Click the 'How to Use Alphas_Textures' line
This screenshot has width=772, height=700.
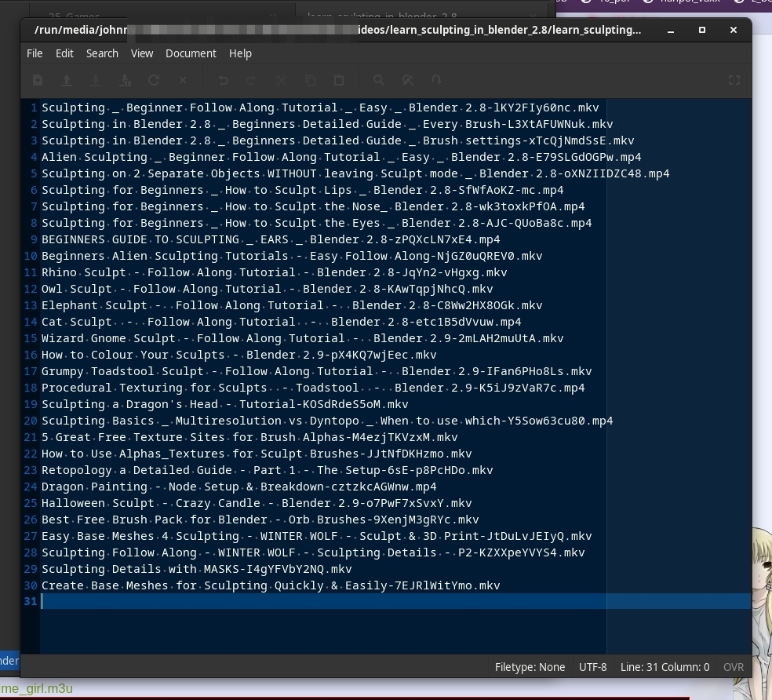(x=257, y=454)
